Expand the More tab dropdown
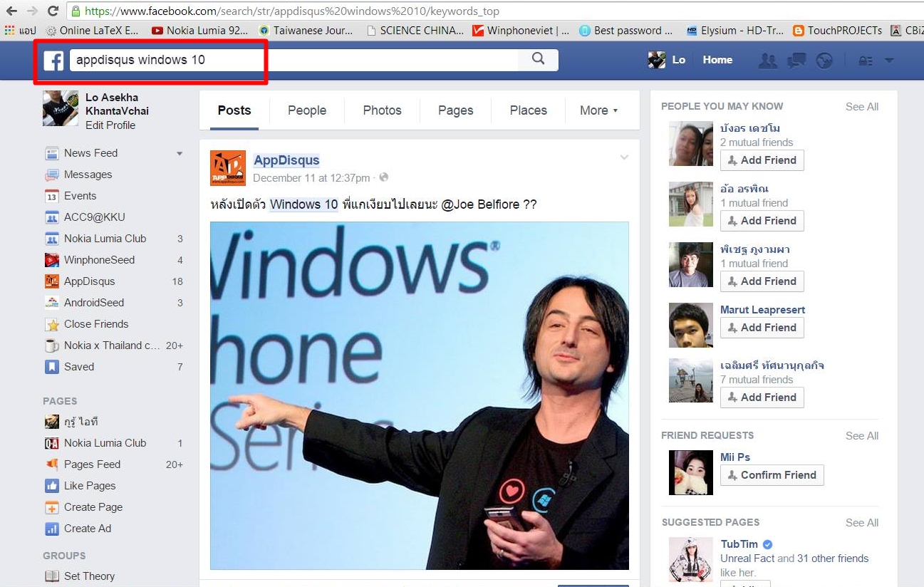 click(x=599, y=110)
